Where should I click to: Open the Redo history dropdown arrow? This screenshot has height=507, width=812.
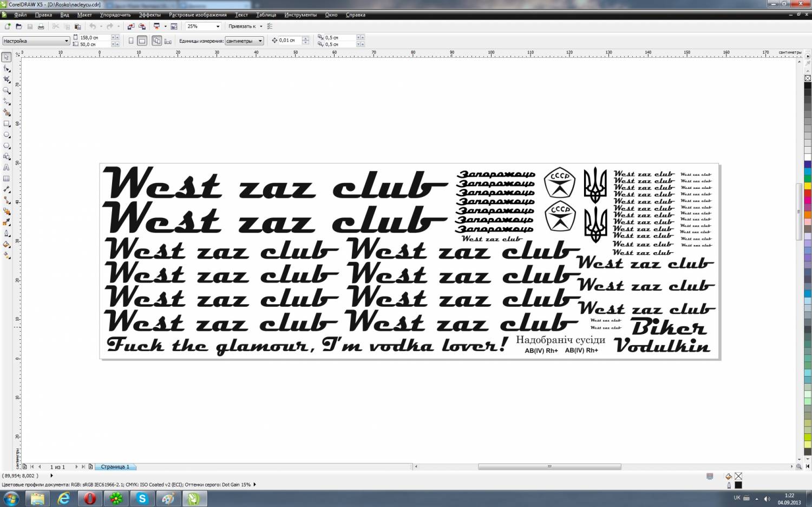[119, 26]
